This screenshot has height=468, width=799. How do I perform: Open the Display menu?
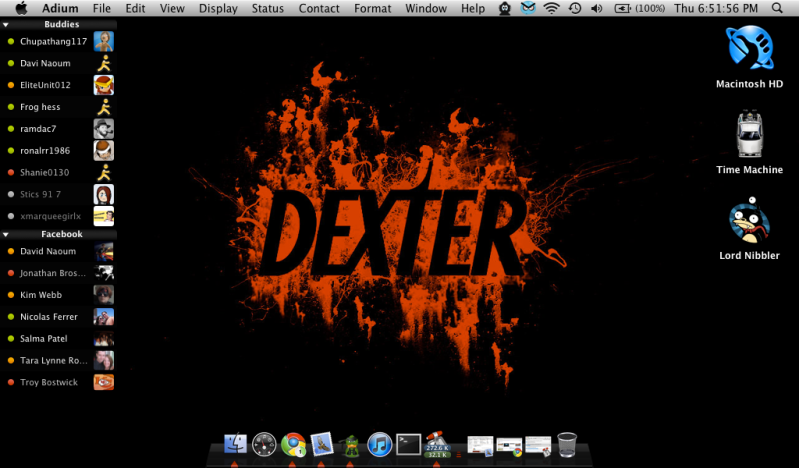pos(218,8)
